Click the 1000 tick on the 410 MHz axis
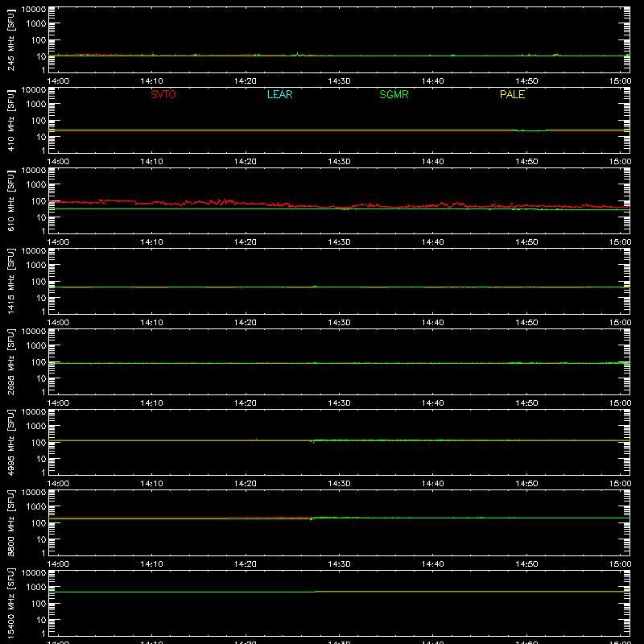The image size is (644, 644). coord(36,105)
